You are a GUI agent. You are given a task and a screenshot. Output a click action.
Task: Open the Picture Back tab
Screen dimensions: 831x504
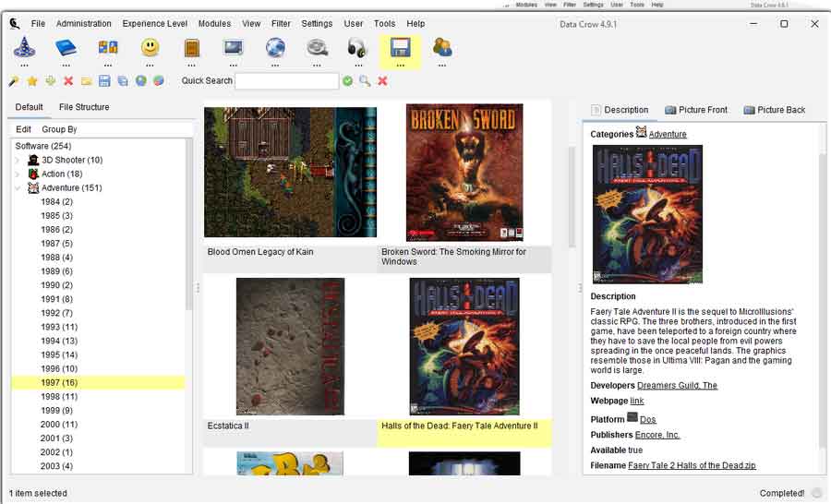(x=775, y=110)
